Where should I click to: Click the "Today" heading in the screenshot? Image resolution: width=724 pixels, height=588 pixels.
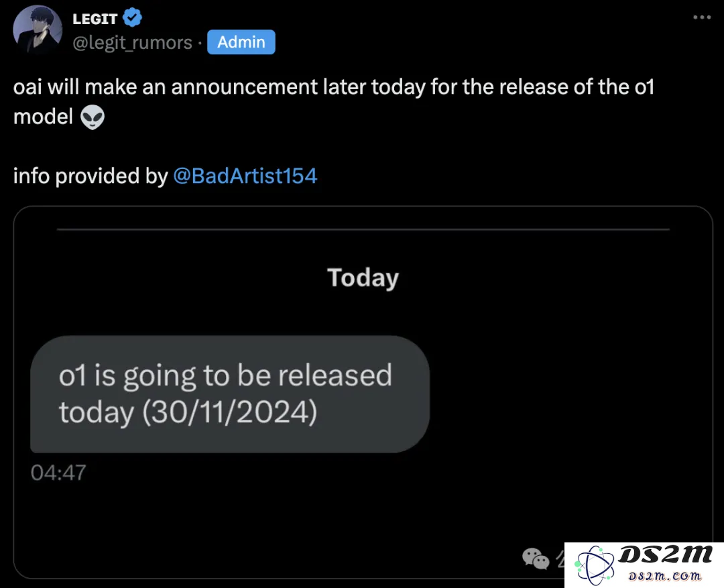coord(363,278)
